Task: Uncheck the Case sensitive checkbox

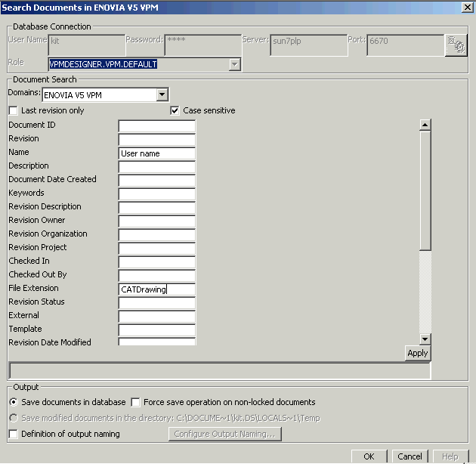Action: [x=175, y=110]
